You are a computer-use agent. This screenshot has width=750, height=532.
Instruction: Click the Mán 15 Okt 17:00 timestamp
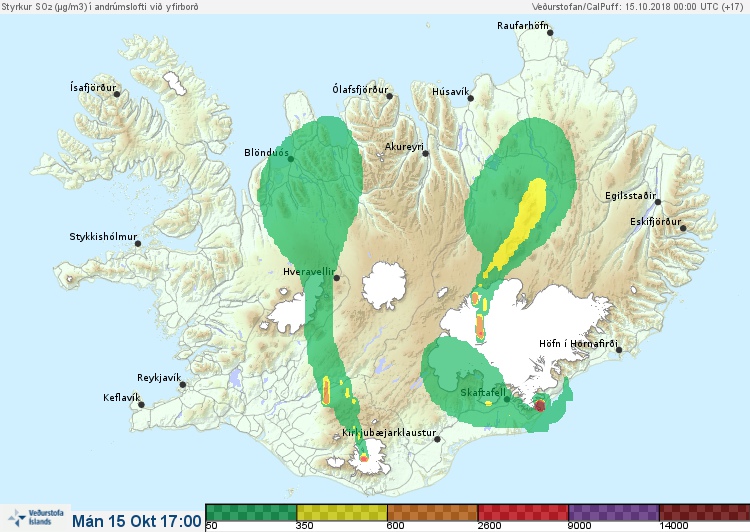point(137,521)
